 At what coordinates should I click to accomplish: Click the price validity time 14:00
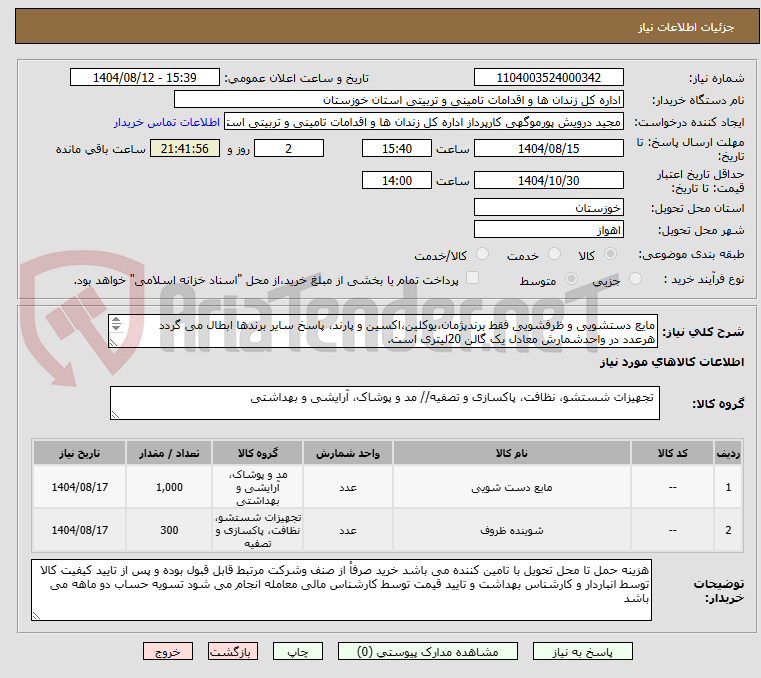(x=397, y=181)
